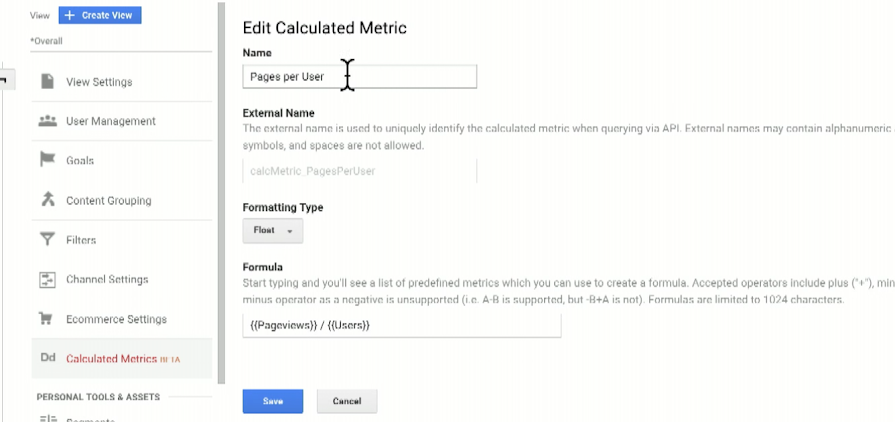Click the Channel Settings icon

(x=47, y=280)
